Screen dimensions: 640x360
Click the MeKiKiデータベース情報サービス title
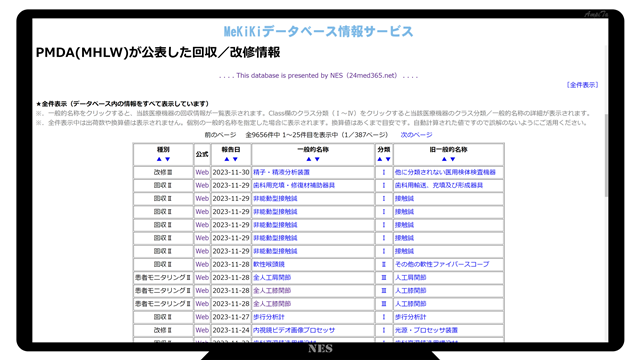coord(319,31)
